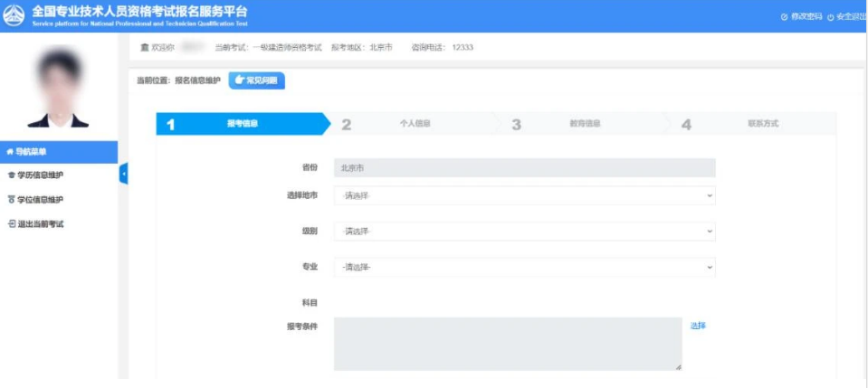Image resolution: width=868 pixels, height=388 pixels.
Task: Click the building icon beside 欢迎你
Action: tap(145, 48)
